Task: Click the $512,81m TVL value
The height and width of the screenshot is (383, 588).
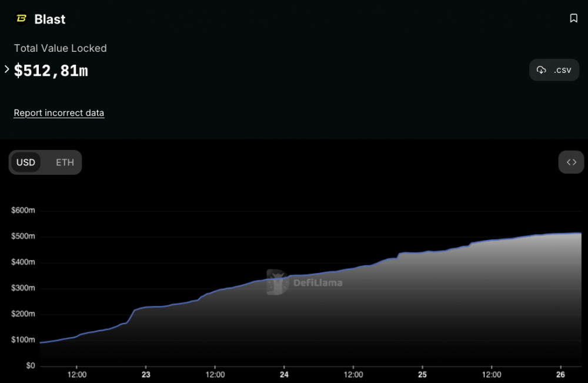Action: coord(51,71)
